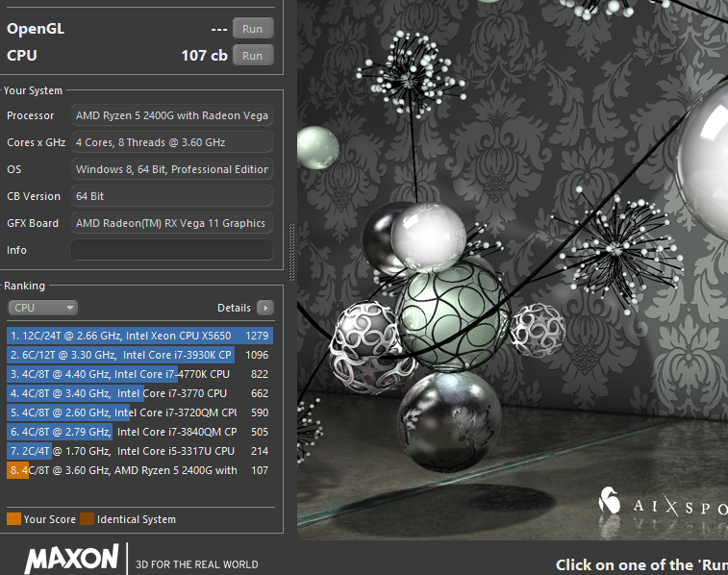Click the panel splitter handle
This screenshot has height=575, width=728.
click(x=291, y=252)
